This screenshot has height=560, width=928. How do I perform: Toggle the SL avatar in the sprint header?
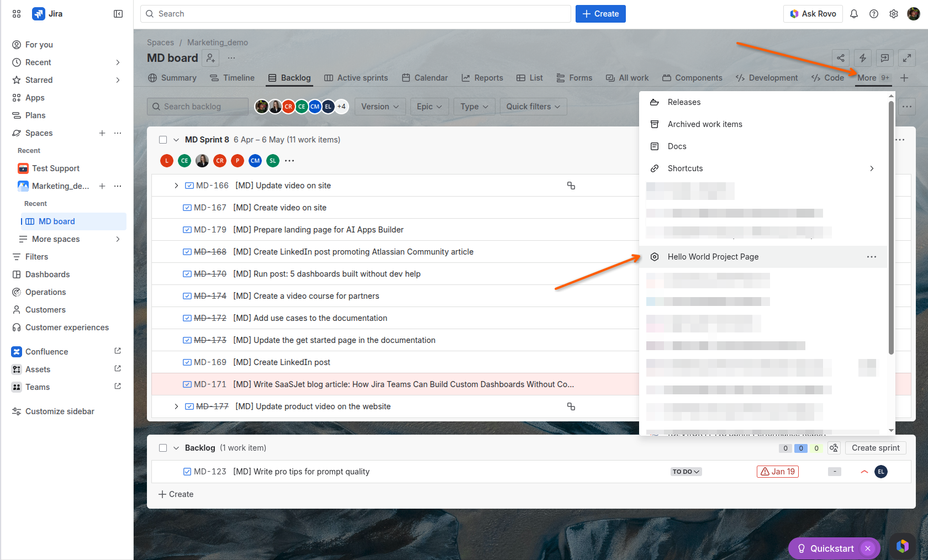coord(273,161)
